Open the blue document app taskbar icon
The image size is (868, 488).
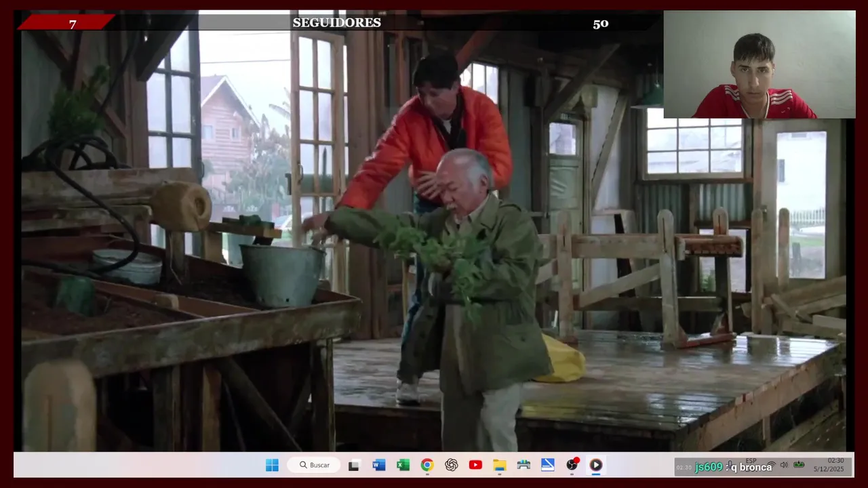tap(548, 465)
